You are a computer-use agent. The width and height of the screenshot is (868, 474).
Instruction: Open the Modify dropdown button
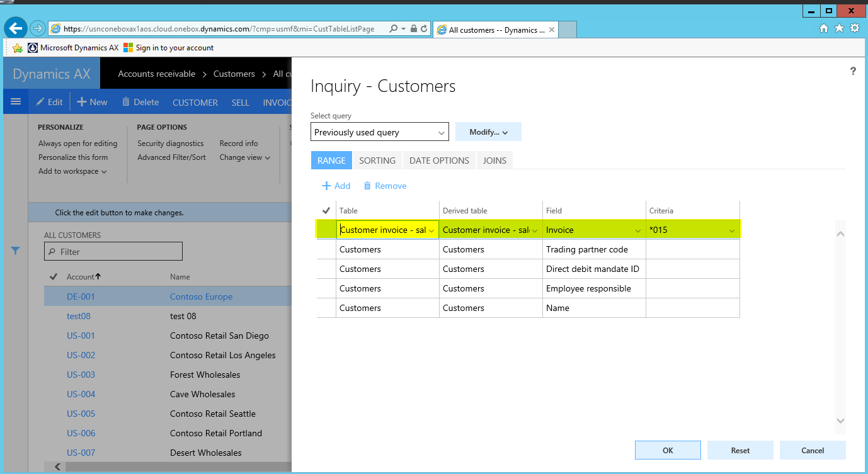pyautogui.click(x=488, y=132)
